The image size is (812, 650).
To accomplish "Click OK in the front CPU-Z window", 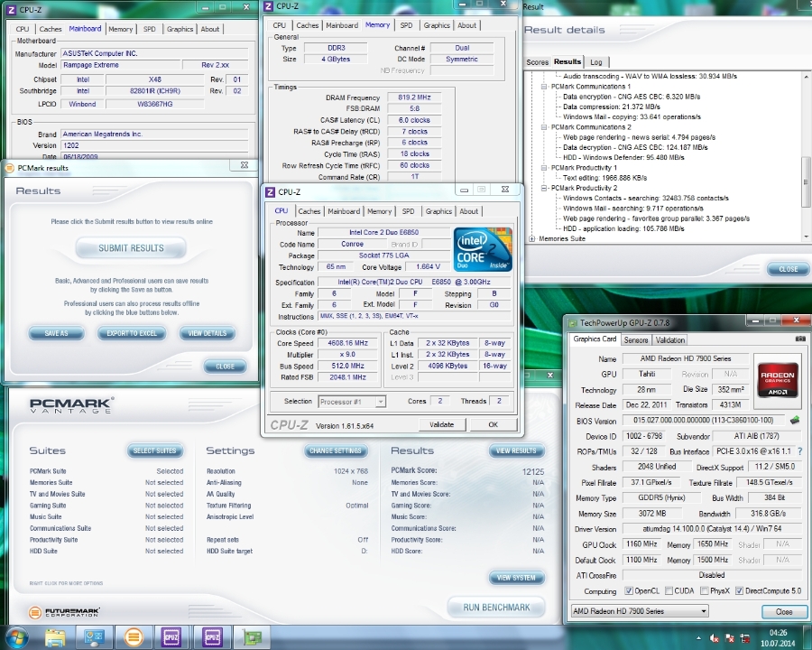I will [x=493, y=424].
